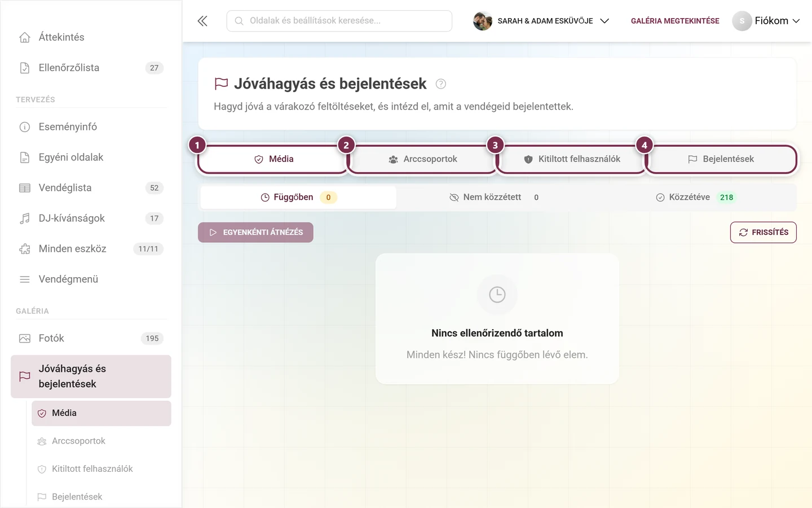Click the account avatar circle
Screen dimensions: 812x508
pos(742,21)
